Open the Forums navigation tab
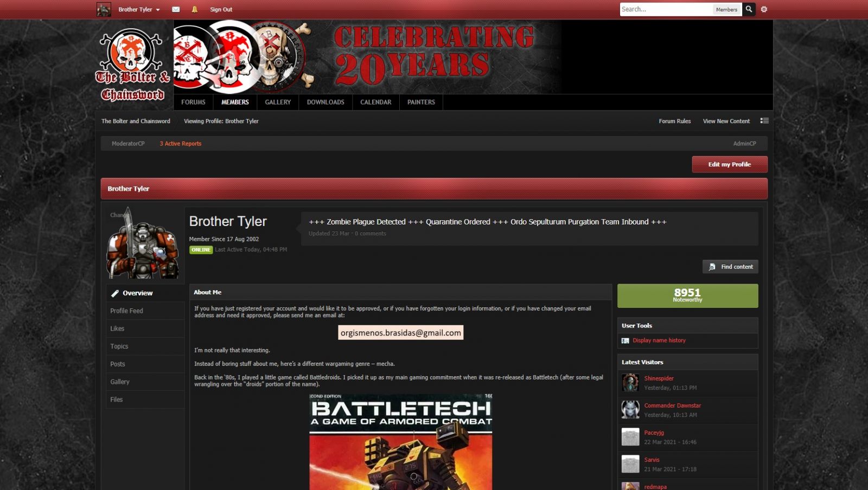 pos(193,102)
